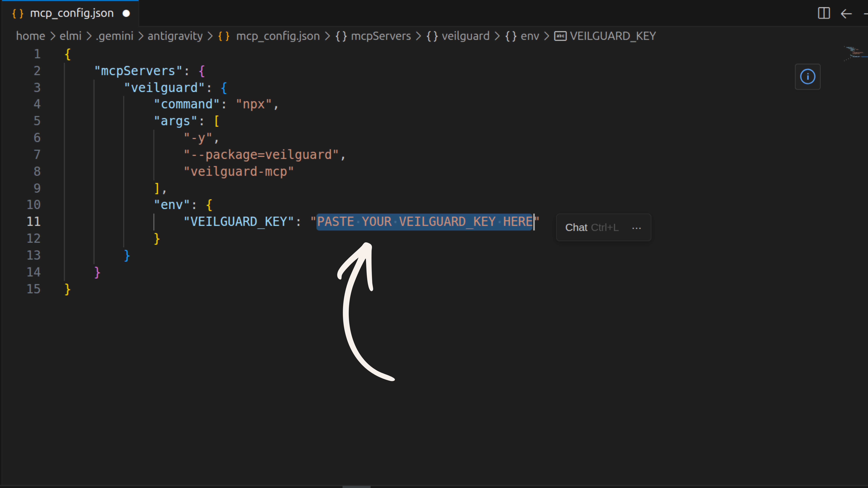Click the "--package=veilguard" argument text
Screen dimensions: 868x488
[x=261, y=155]
